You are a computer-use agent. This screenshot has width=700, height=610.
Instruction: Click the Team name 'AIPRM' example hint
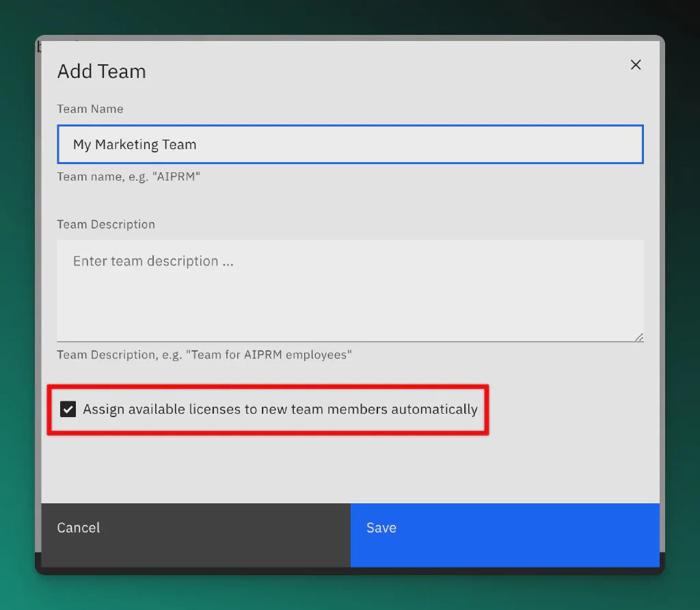129,176
